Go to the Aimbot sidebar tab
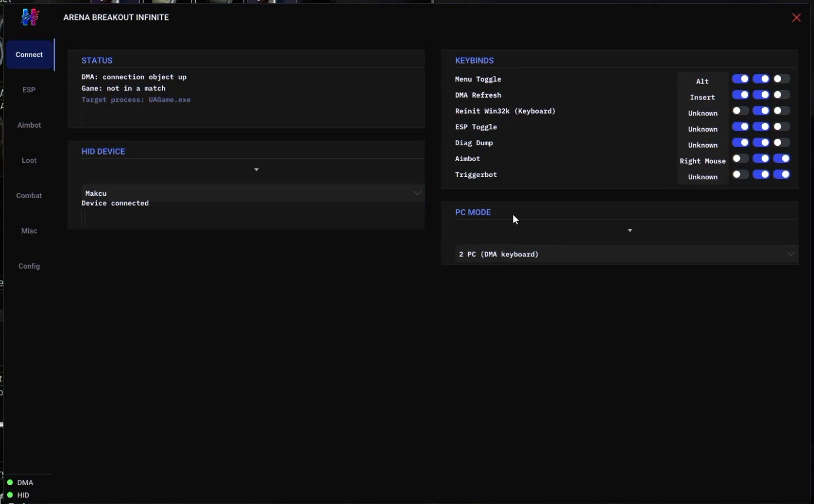Screen dimensions: 814x504 point(29,125)
